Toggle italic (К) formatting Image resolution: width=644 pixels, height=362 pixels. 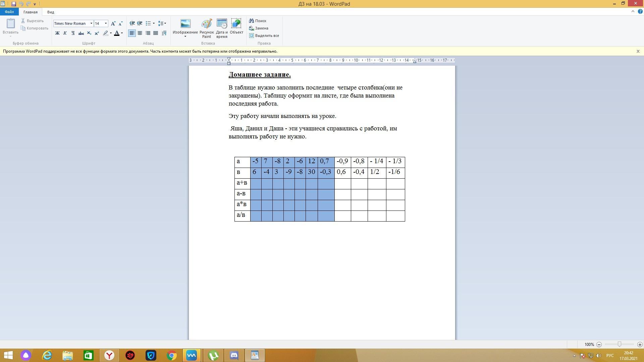point(65,33)
